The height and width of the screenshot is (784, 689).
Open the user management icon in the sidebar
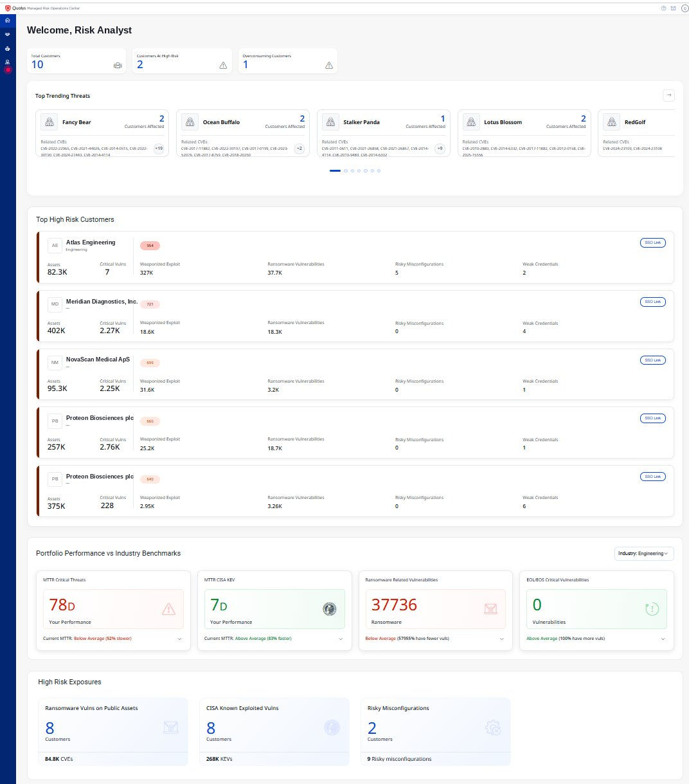8,62
